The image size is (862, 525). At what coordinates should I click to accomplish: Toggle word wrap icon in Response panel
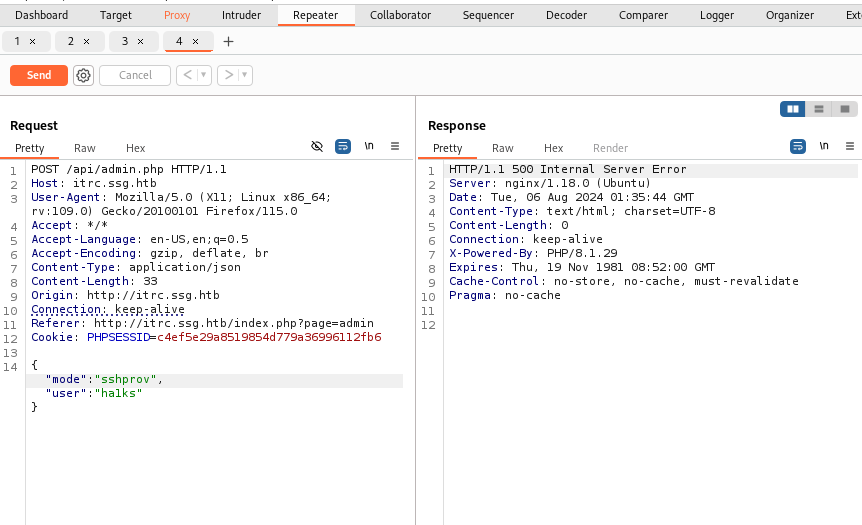pos(798,146)
